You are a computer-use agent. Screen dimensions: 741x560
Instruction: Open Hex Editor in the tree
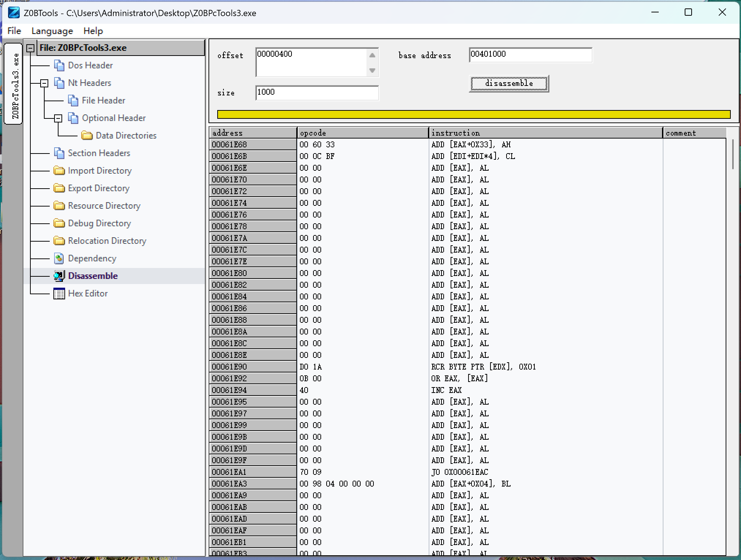pyautogui.click(x=88, y=294)
